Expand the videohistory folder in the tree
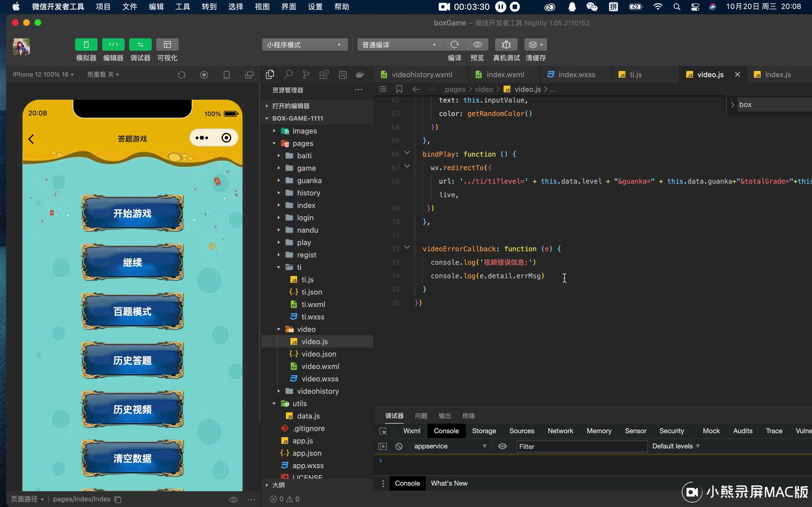Viewport: 812px width, 507px height. pos(317,391)
